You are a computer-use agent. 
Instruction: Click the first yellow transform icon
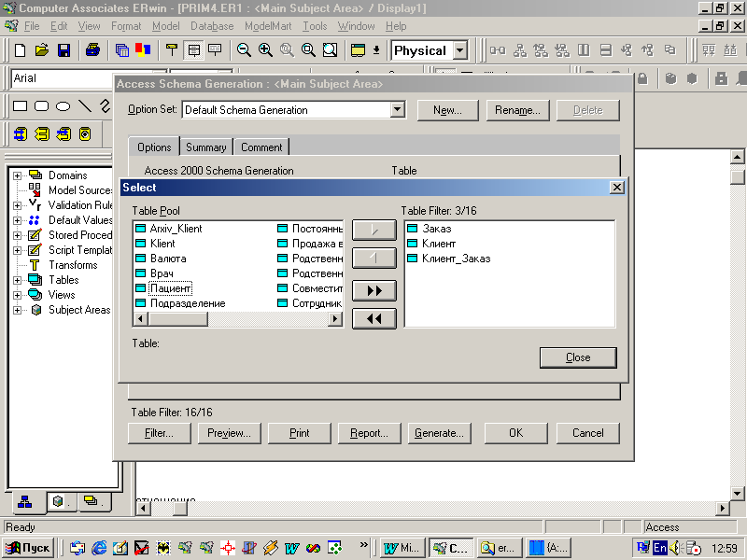coord(20,134)
